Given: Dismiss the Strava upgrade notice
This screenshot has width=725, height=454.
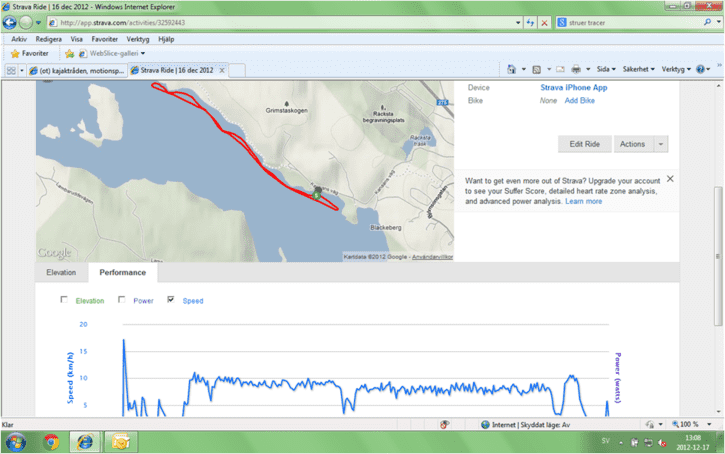Looking at the screenshot, I should 670,178.
